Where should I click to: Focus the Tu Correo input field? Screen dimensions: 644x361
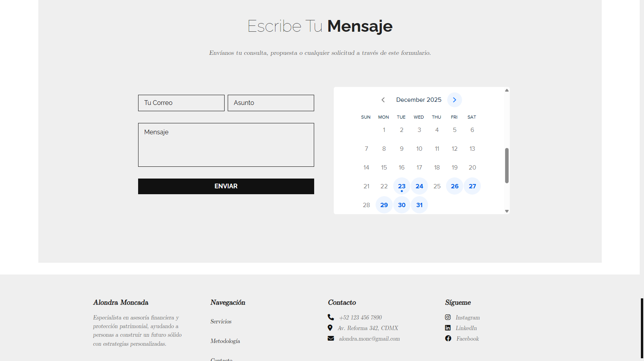tap(181, 103)
